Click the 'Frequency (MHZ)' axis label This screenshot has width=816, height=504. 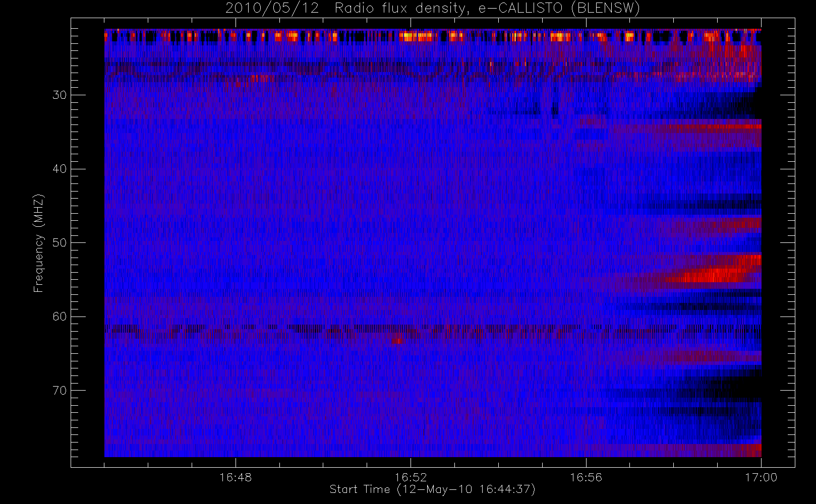click(x=39, y=243)
